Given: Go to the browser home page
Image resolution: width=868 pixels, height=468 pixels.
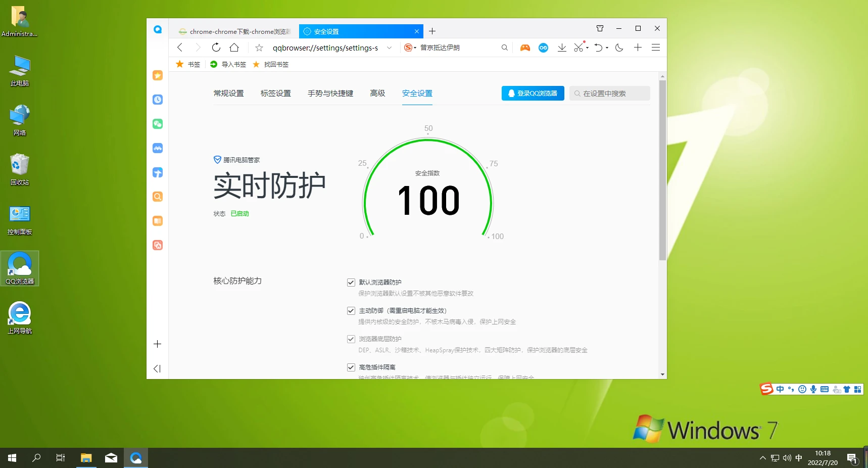Looking at the screenshot, I should point(234,48).
